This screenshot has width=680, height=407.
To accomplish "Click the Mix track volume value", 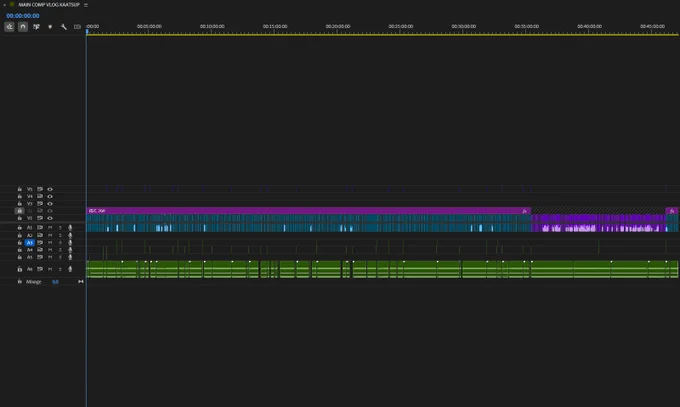I will pos(55,282).
